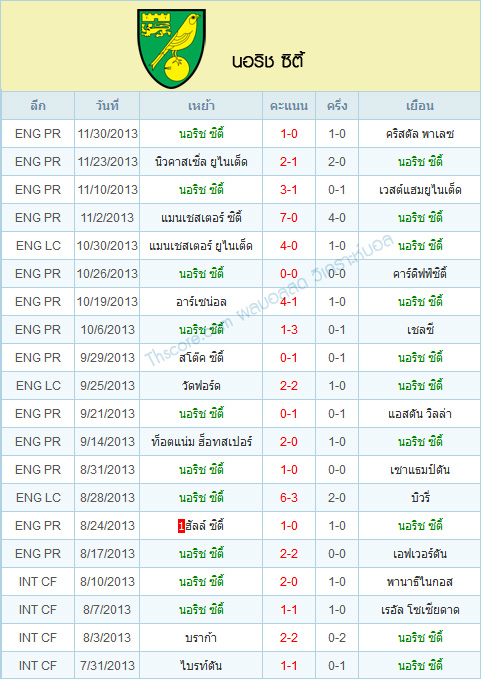Viewport: 481px width, 679px height.
Task: Open away team แอสตัน วิลล่า
Action: pyautogui.click(x=420, y=414)
